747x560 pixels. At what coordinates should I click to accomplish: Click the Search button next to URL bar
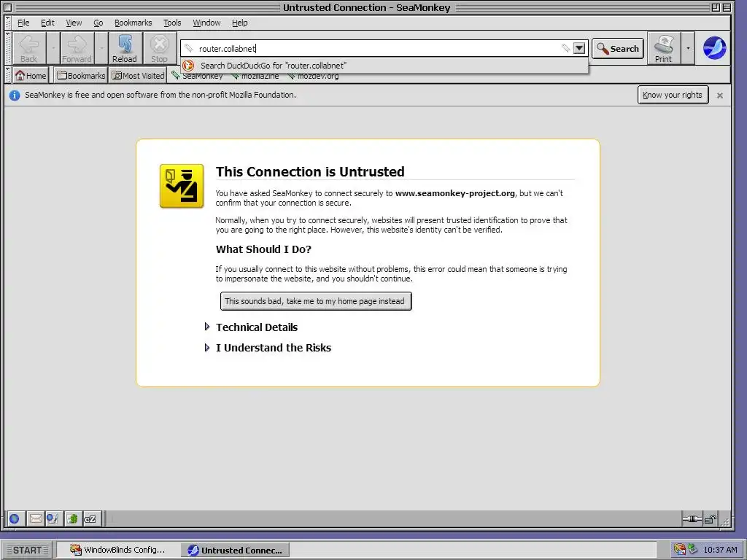(618, 49)
